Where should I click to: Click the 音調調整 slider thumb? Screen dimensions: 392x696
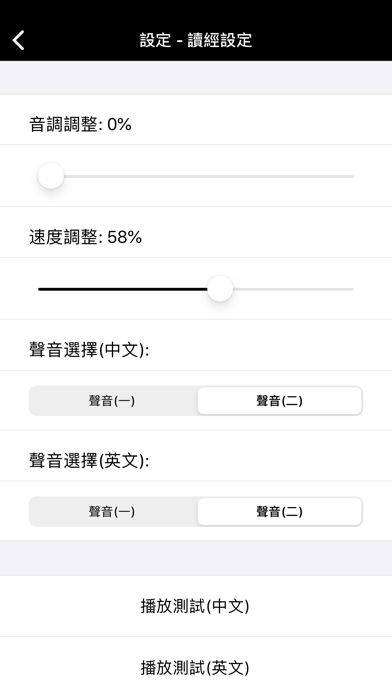(x=51, y=176)
